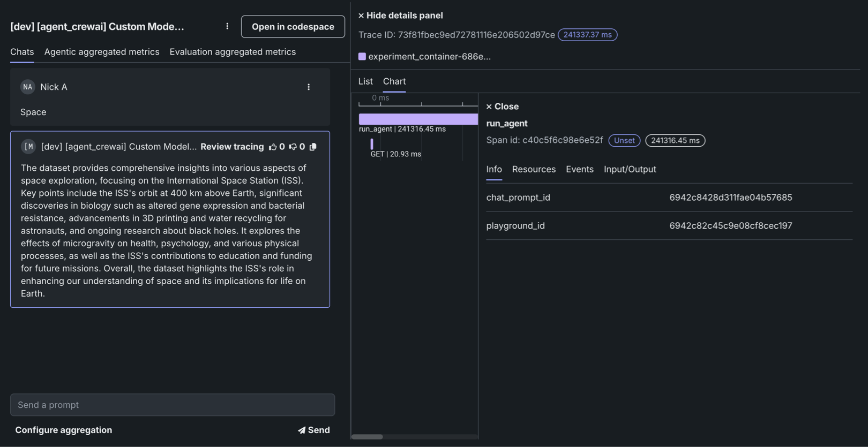
Task: Open Nick A's message options menu
Action: 309,87
